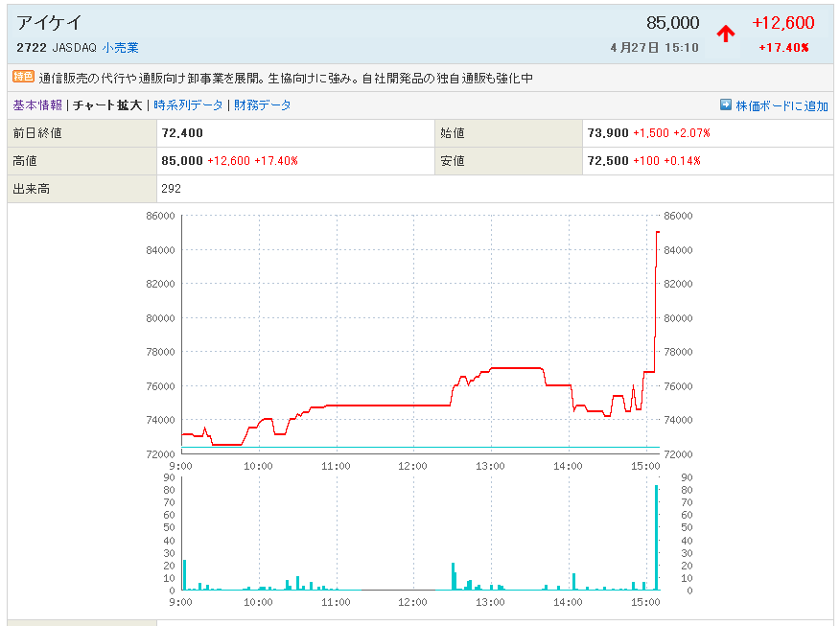Click the 始値 value 73,900

[x=606, y=133]
